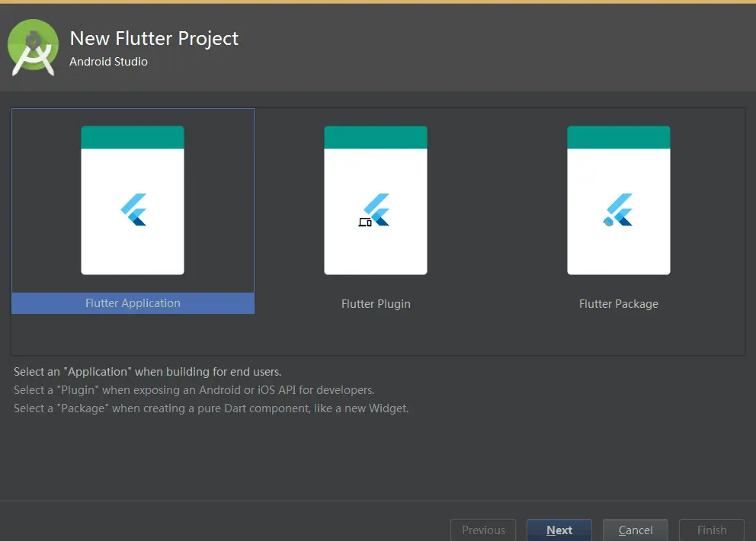Click the Package description line

(x=211, y=408)
